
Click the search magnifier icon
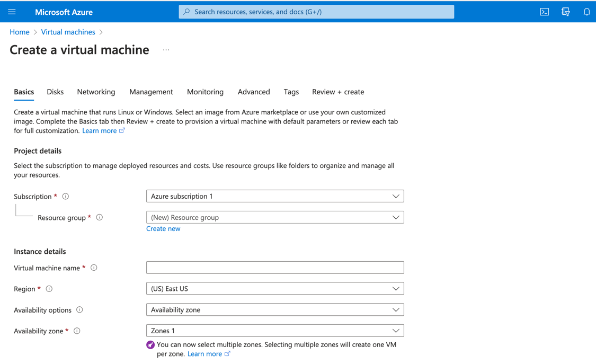(186, 12)
